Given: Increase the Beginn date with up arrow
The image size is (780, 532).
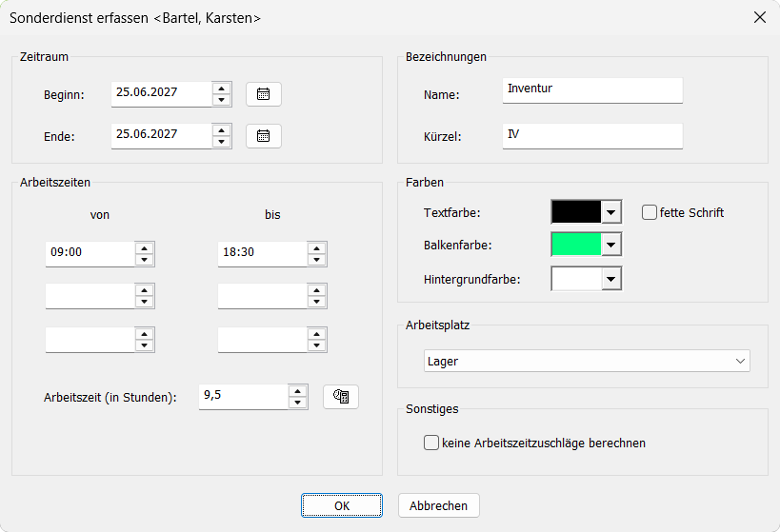Looking at the screenshot, I should pos(221,89).
